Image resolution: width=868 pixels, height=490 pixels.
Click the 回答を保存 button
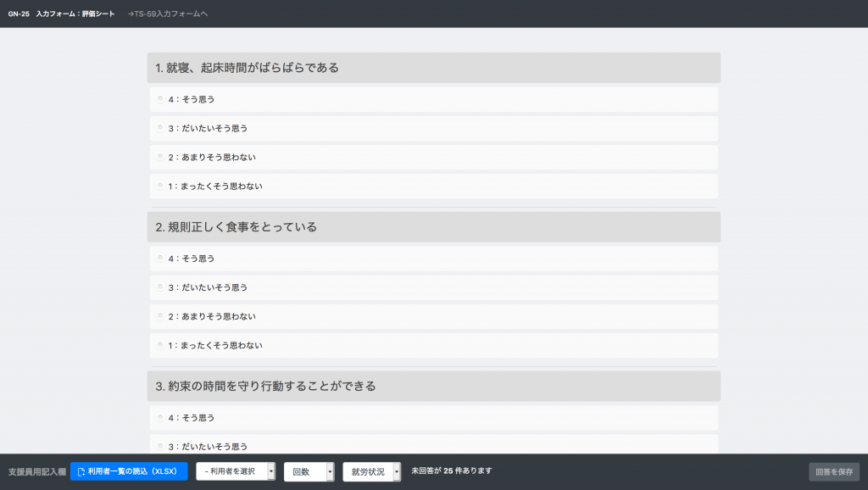coord(834,471)
